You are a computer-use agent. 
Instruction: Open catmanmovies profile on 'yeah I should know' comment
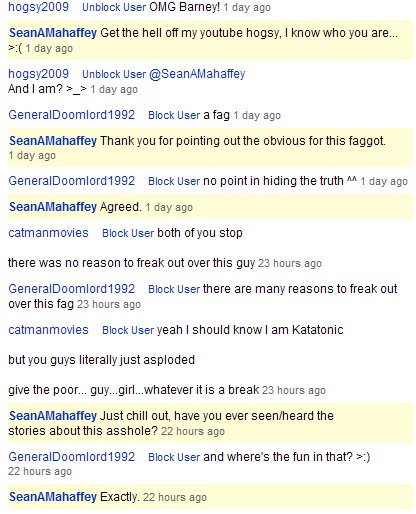click(x=48, y=330)
